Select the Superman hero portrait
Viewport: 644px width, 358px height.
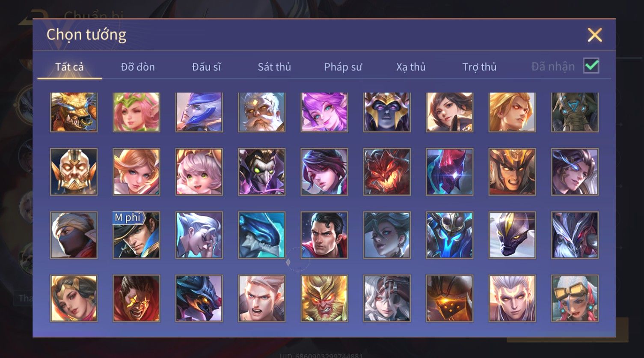(324, 235)
